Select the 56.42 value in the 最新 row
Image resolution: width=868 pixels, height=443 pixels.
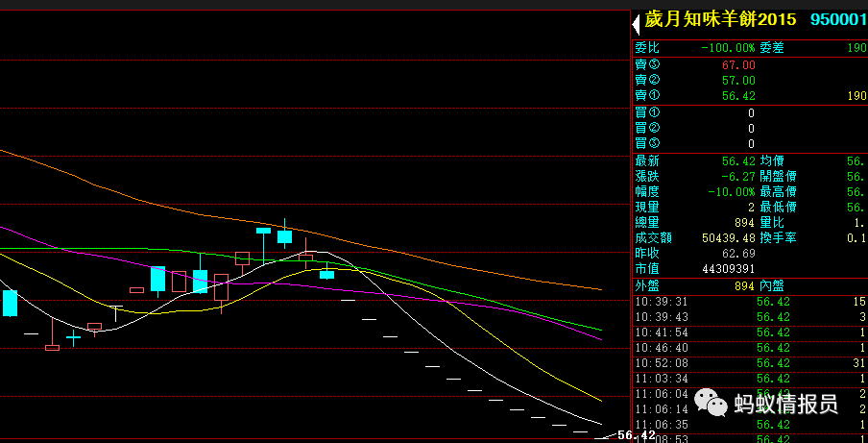click(x=738, y=161)
